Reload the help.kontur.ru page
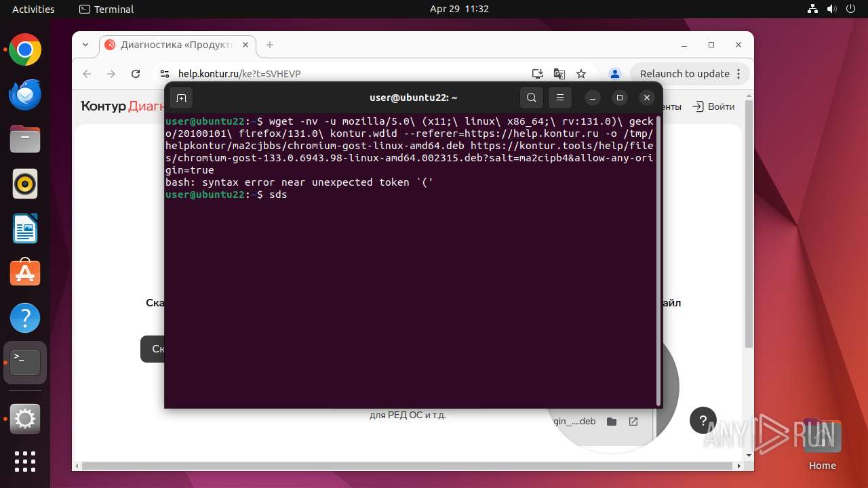Viewport: 868px width, 488px height. (x=136, y=74)
